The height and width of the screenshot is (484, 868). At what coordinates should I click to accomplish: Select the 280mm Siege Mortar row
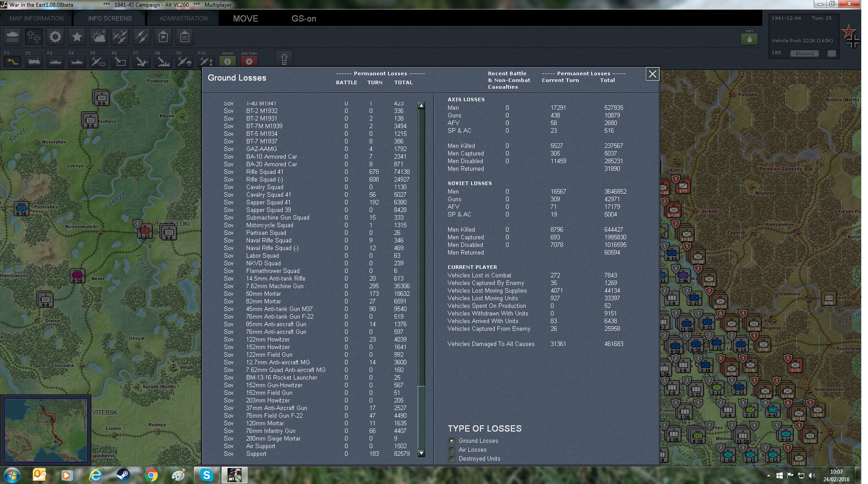(317, 438)
